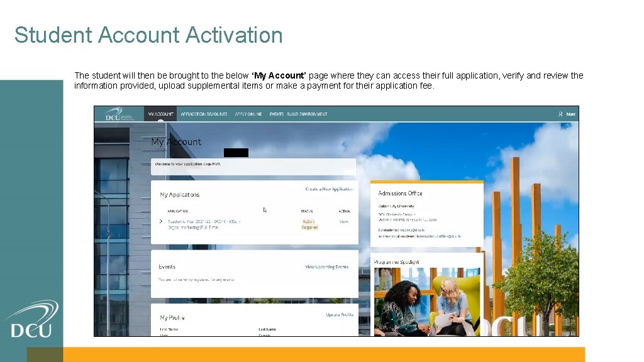The width and height of the screenshot is (644, 362).
Task: Click the My Profile heading
Action: (x=172, y=317)
